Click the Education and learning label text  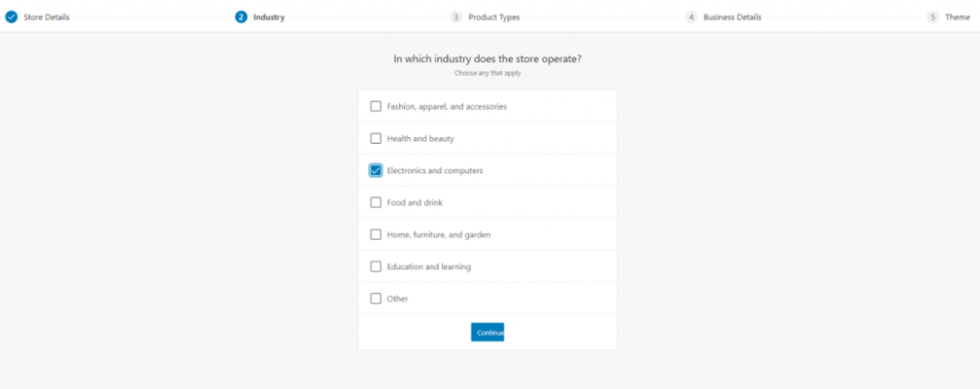429,266
